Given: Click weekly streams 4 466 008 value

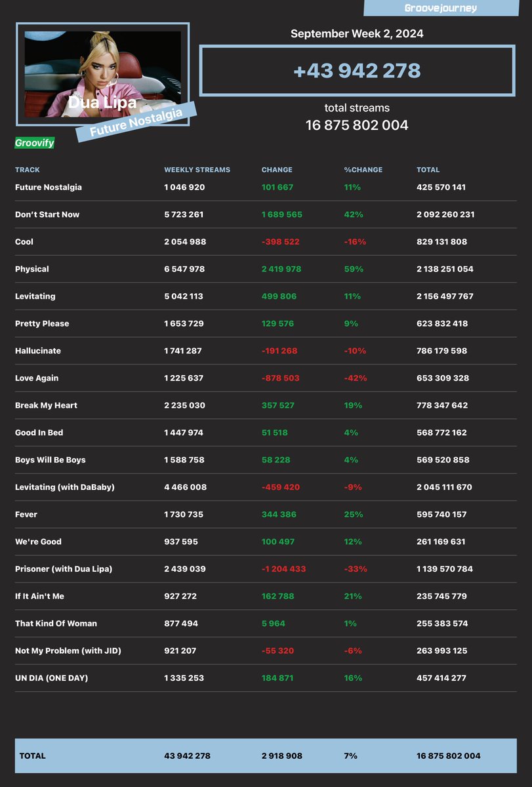Looking at the screenshot, I should [186, 487].
